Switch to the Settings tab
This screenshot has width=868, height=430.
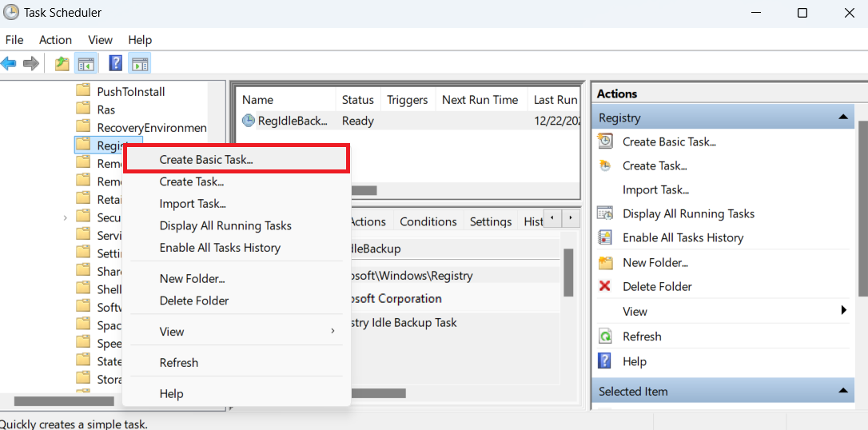point(491,221)
